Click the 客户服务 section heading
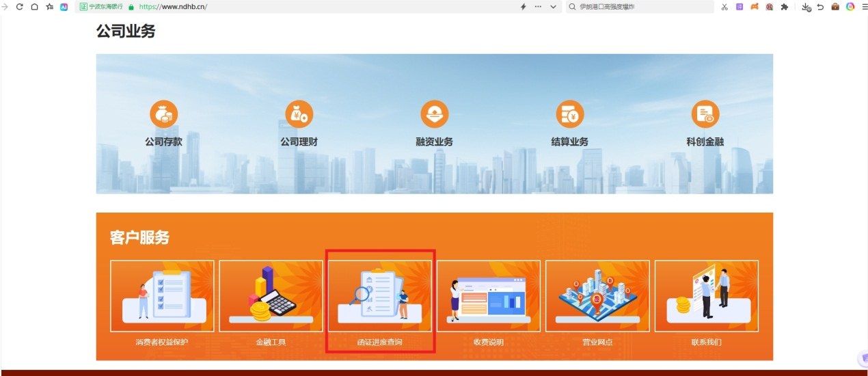Viewport: 868px width, 376px height. (139, 238)
